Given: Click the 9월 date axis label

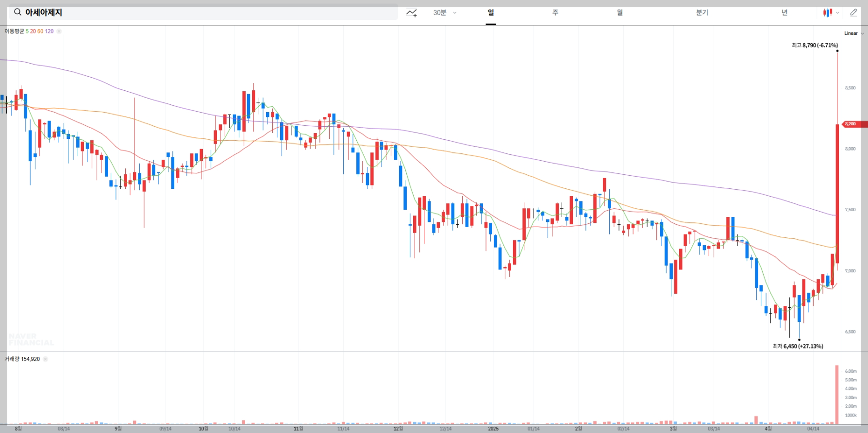Looking at the screenshot, I should pyautogui.click(x=118, y=429).
